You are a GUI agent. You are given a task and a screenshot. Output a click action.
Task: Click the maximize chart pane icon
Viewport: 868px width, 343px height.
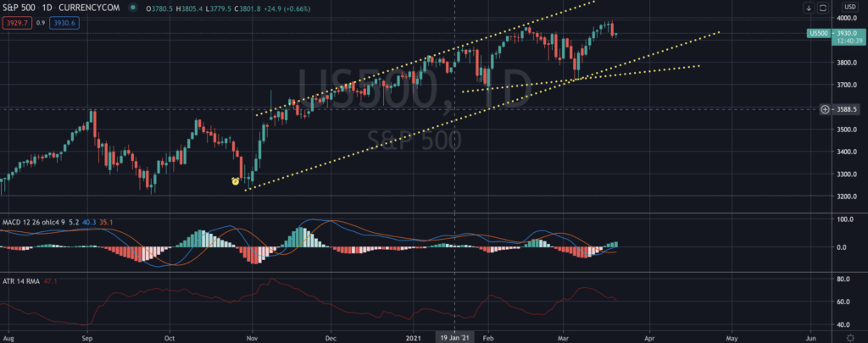822,8
